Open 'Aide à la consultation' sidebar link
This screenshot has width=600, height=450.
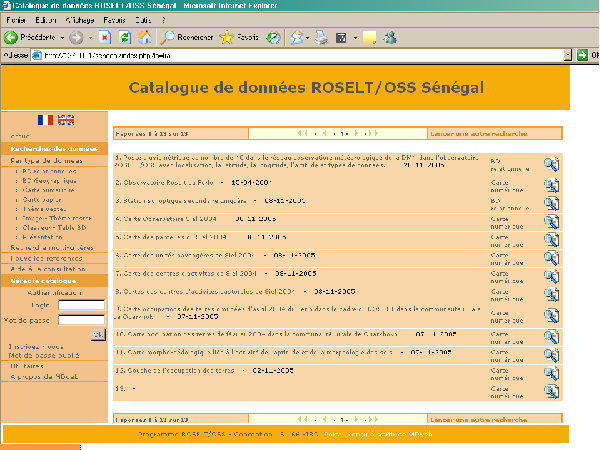coord(48,269)
